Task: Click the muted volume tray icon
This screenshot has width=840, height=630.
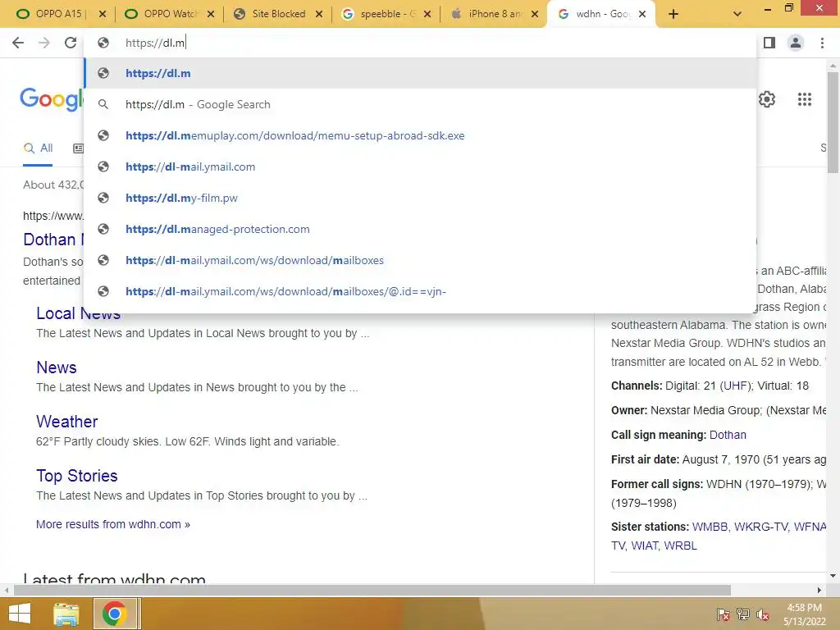Action: (763, 614)
